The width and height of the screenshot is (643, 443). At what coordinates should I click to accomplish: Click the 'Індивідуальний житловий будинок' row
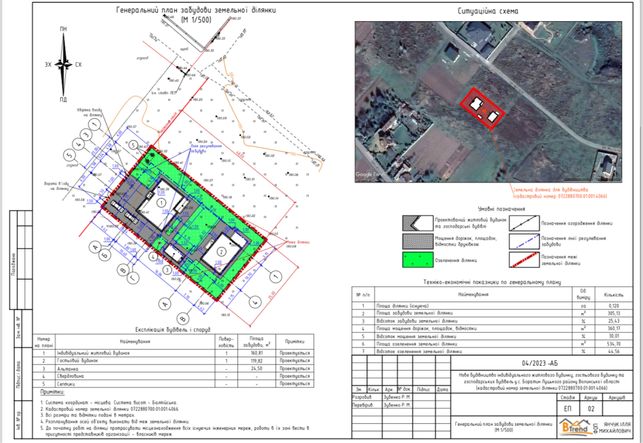173,353
